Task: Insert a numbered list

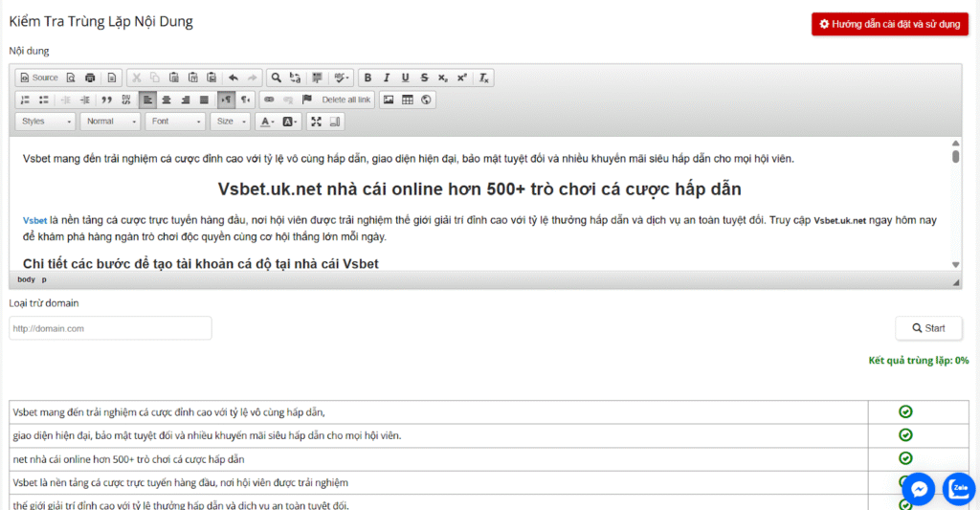Action: [26, 100]
